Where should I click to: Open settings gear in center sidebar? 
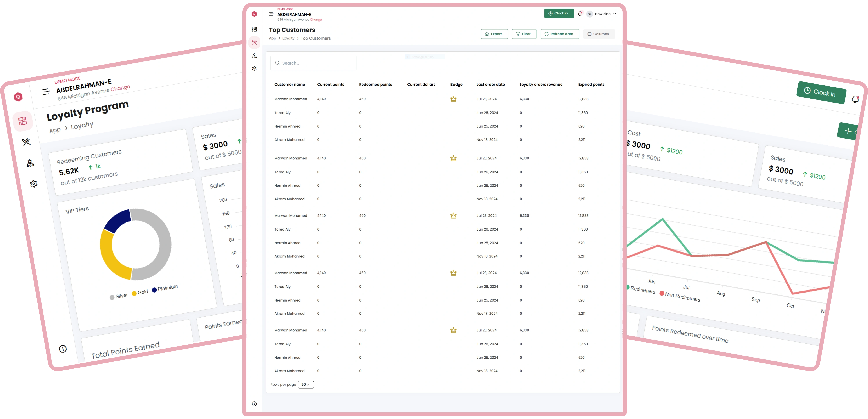pyautogui.click(x=254, y=69)
